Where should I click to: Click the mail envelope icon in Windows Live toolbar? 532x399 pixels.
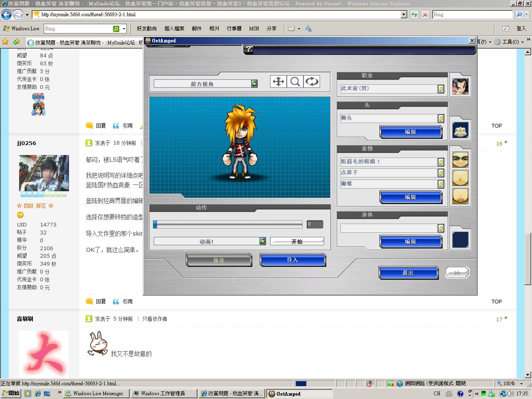[x=291, y=29]
